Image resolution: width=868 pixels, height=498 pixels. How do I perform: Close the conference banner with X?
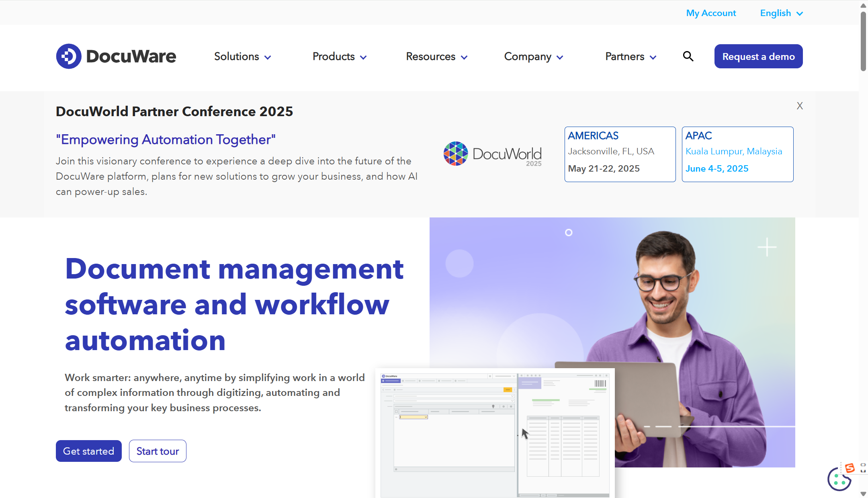(x=800, y=106)
